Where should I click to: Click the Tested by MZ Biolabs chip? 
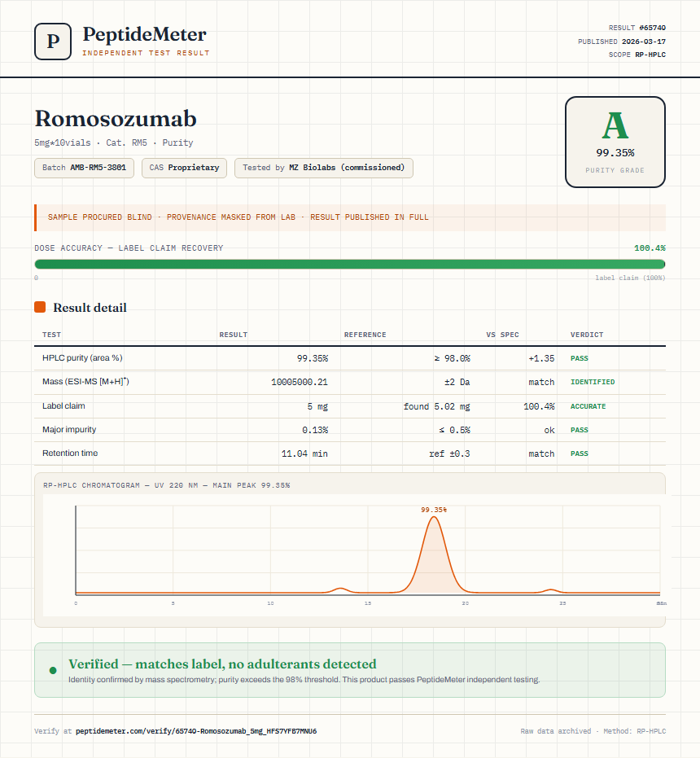pyautogui.click(x=323, y=168)
